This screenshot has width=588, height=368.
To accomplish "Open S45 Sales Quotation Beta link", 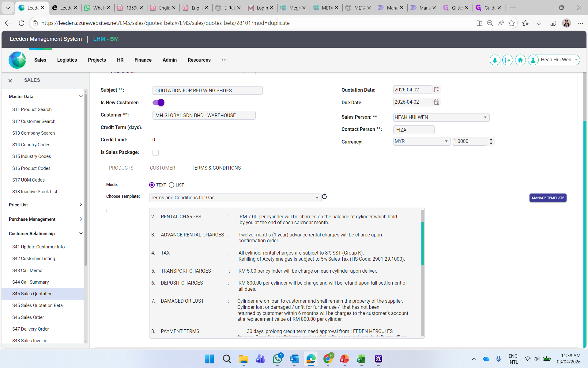I will tap(37, 305).
